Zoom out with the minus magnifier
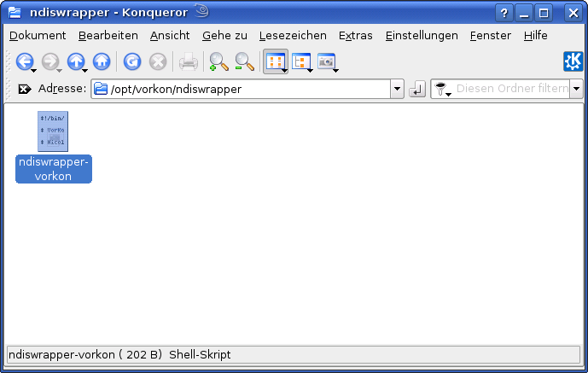Viewport: 588px width, 373px height. click(x=244, y=61)
